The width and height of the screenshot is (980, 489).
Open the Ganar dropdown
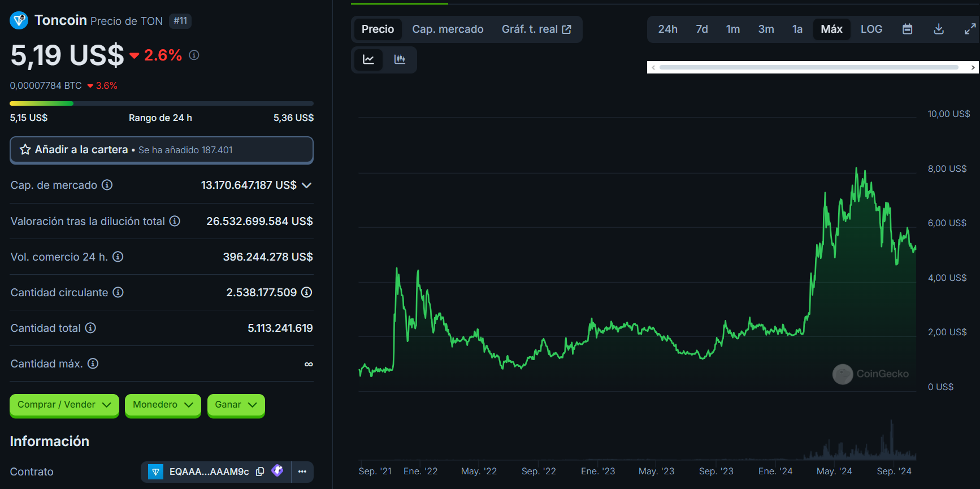[236, 405]
